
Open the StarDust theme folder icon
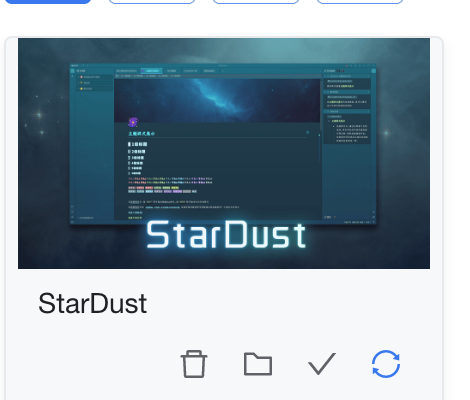click(x=258, y=364)
